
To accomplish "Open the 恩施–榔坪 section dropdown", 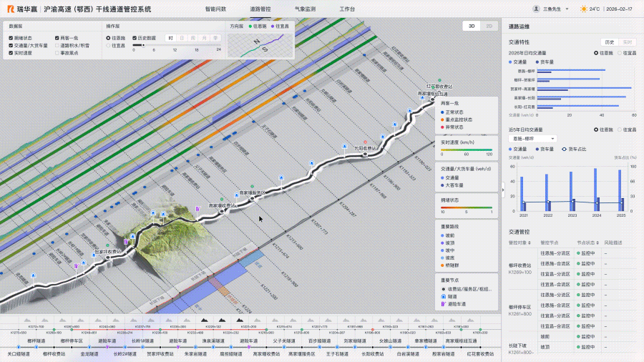I will tap(532, 139).
